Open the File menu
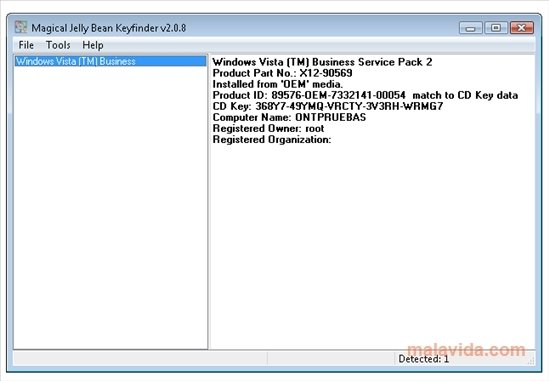This screenshot has height=381, width=549. (26, 45)
